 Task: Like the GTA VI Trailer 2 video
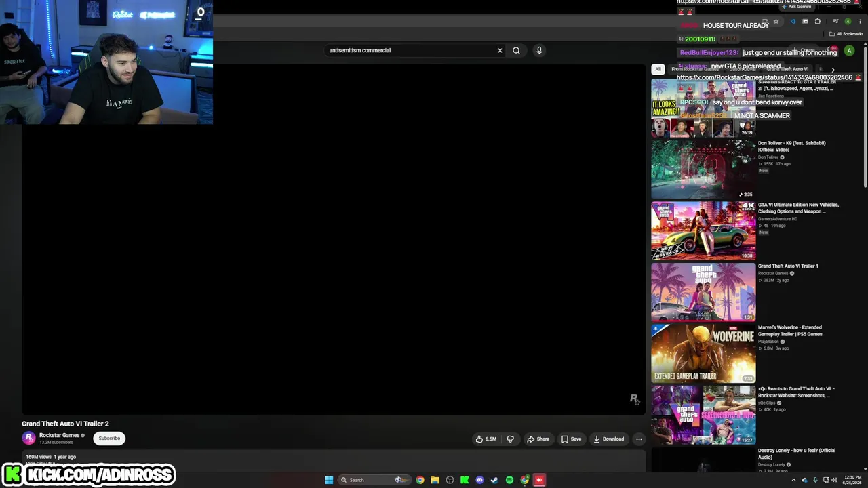point(486,439)
